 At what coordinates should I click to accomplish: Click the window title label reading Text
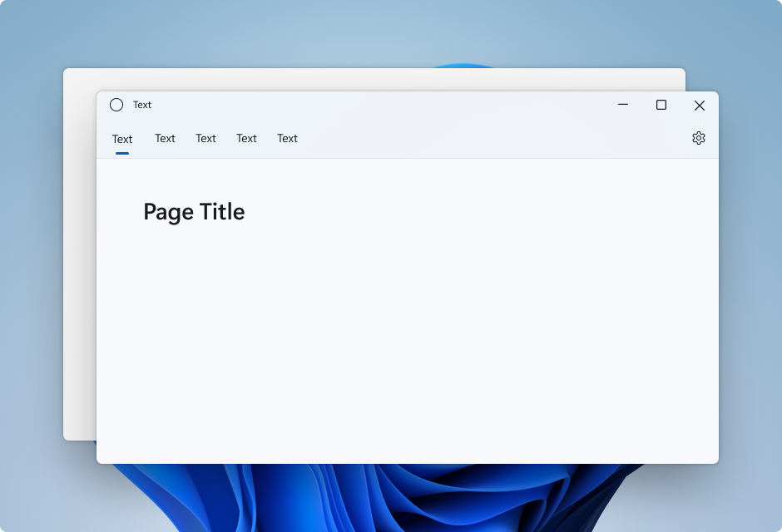(141, 105)
